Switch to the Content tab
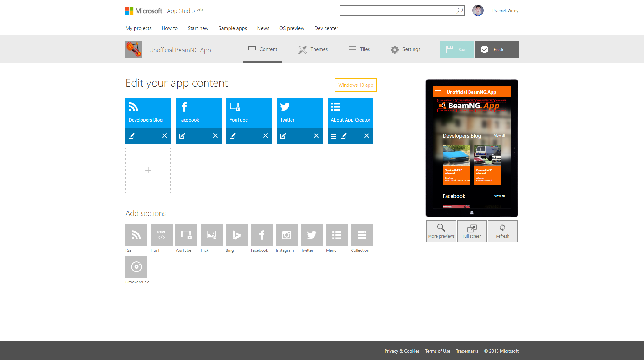 [x=263, y=49]
